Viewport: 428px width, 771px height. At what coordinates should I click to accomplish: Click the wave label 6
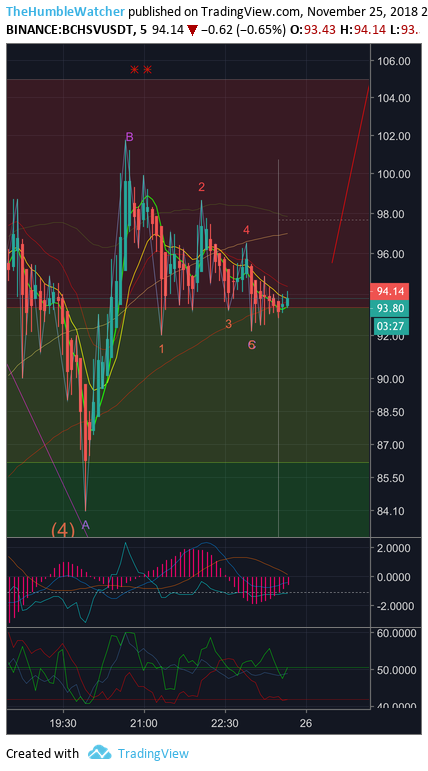[251, 345]
